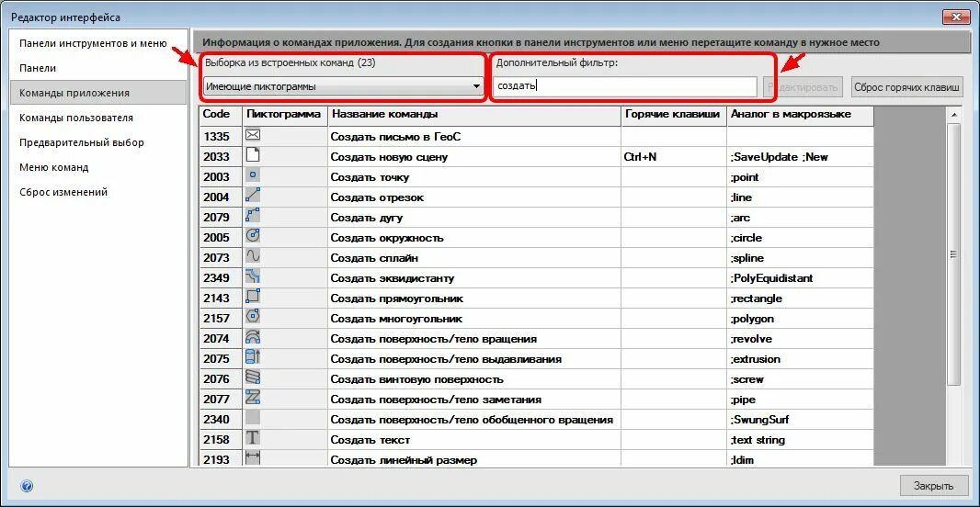Click the line segment icon for Создать отрезок
Viewport: 980px width, 507px height.
pos(253,196)
